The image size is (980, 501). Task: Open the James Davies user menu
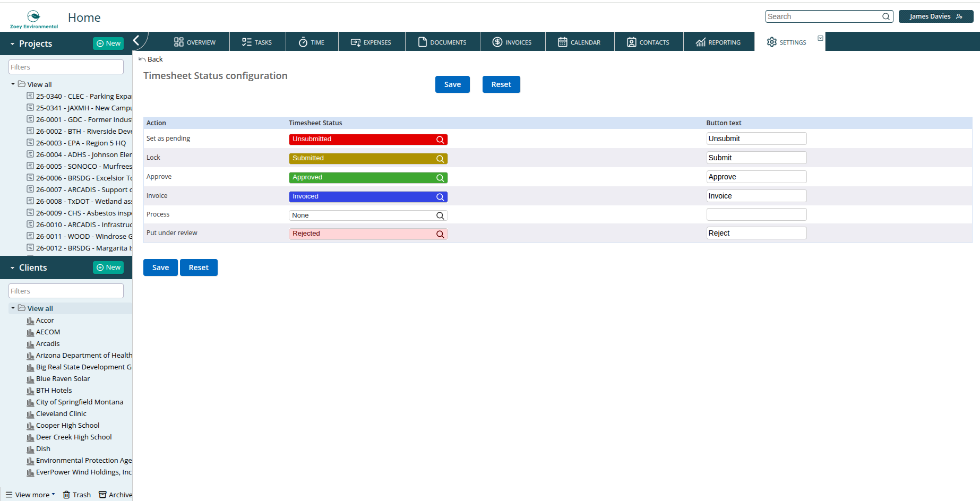pos(936,16)
